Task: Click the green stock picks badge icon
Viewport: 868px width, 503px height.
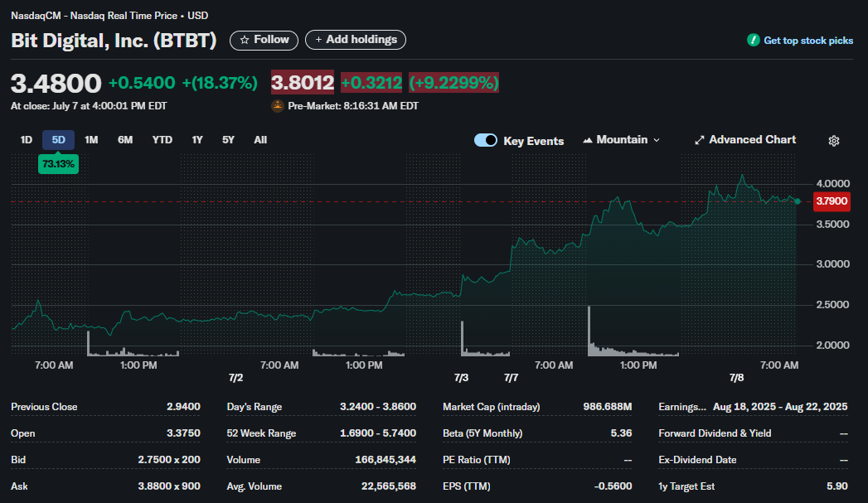Action: [754, 40]
